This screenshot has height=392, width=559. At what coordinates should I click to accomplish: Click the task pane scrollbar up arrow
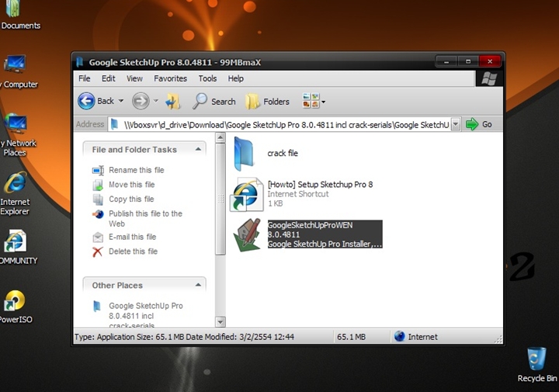click(220, 137)
